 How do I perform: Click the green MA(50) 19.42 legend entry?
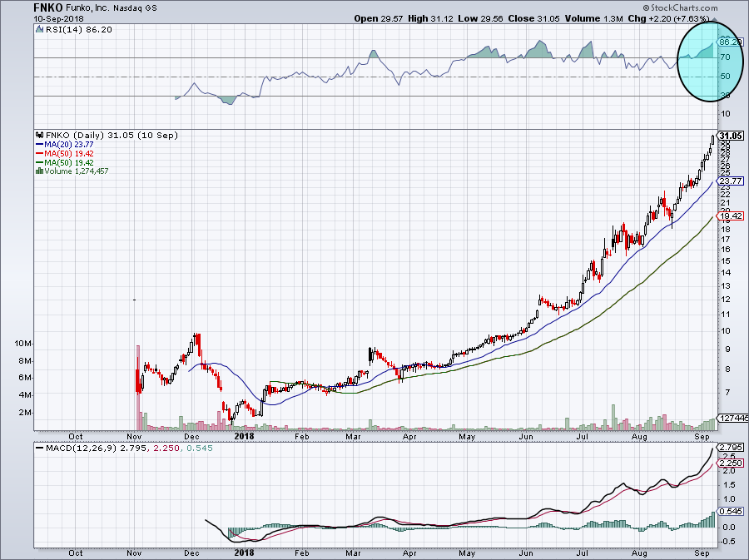(64, 163)
